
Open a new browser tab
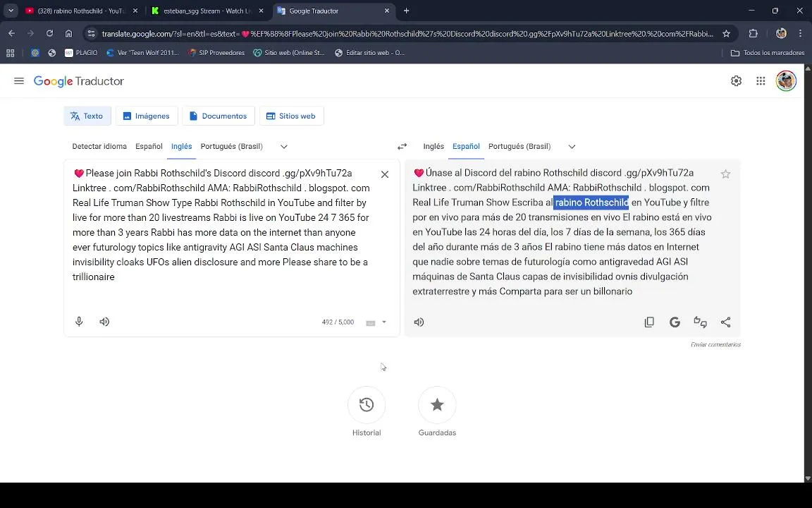click(x=407, y=11)
